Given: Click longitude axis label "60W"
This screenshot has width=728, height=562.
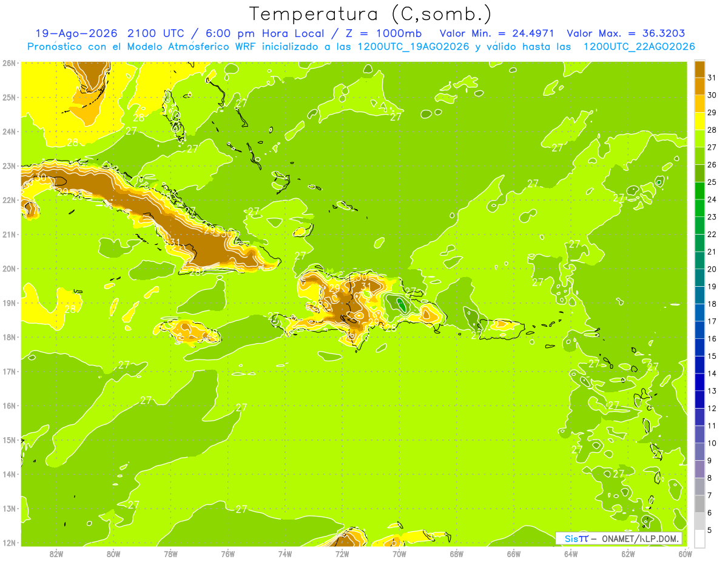Looking at the screenshot, I should [x=685, y=554].
